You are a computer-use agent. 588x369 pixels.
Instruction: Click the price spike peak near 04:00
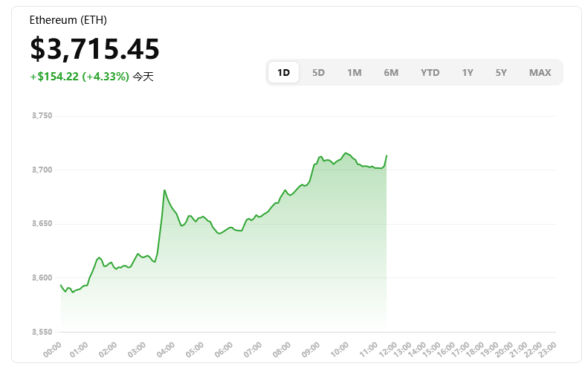[164, 190]
